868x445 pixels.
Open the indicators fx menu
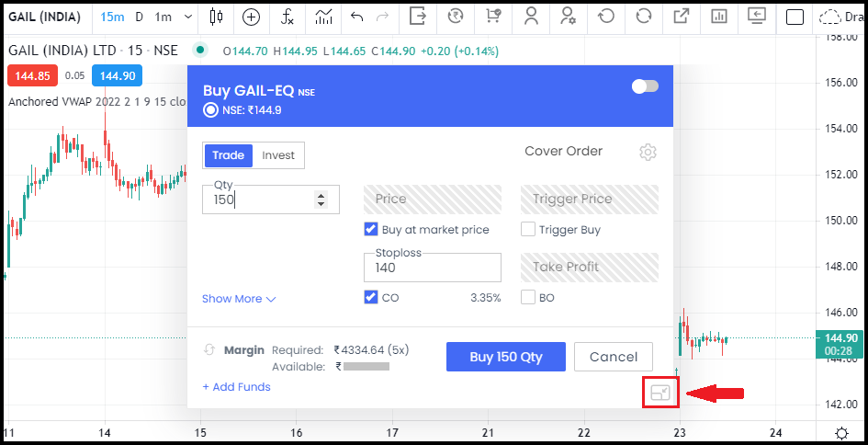click(x=287, y=17)
